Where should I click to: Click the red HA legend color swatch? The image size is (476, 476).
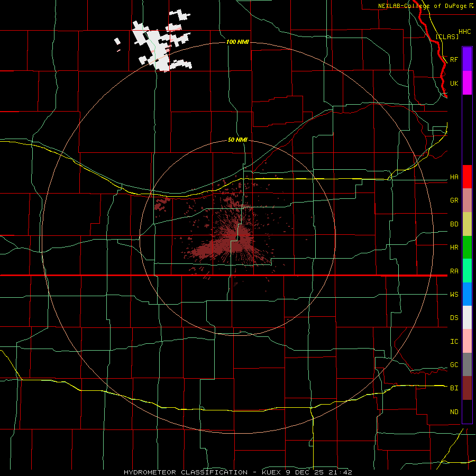(467, 177)
